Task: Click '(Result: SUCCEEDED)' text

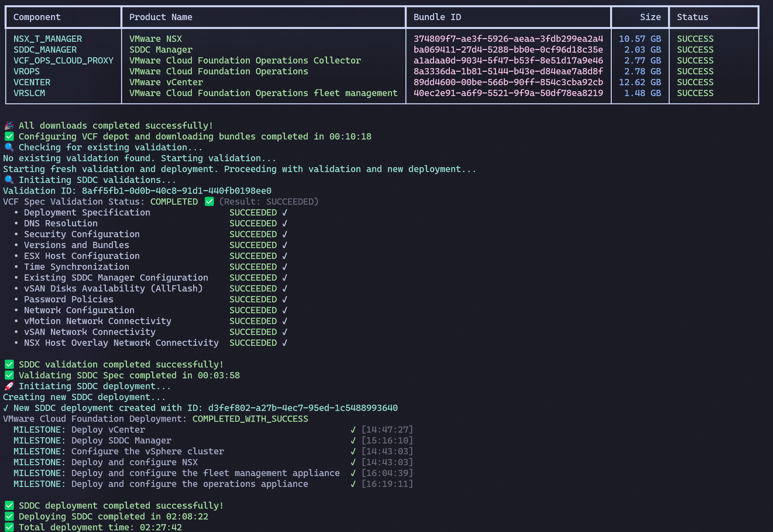Action: [269, 202]
